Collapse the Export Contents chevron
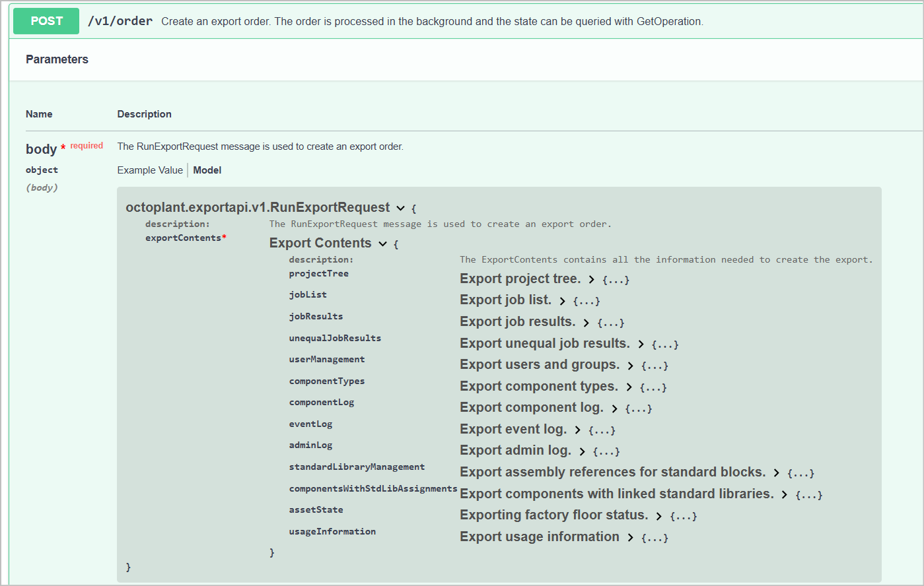 click(382, 244)
